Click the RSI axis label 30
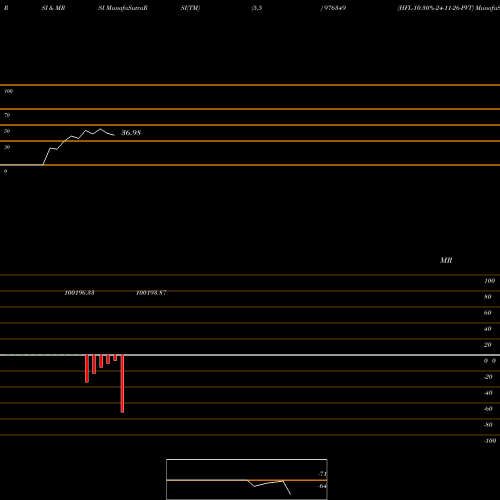Viewport: 500px width, 500px height. (x=7, y=147)
